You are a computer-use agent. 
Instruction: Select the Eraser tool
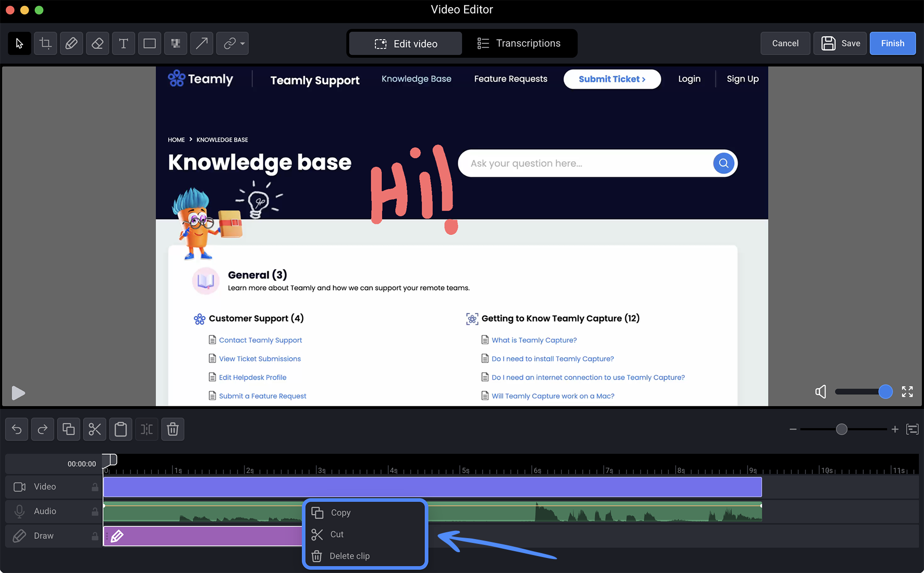(97, 44)
